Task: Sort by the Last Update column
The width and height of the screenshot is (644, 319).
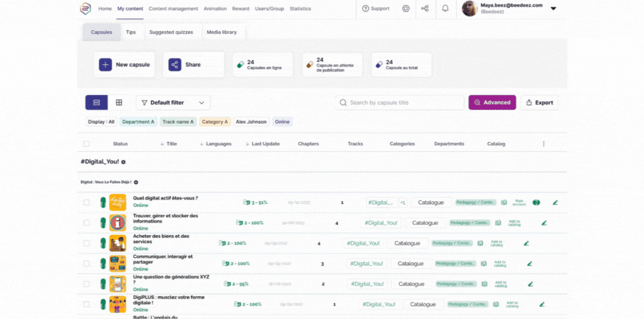Action: [x=262, y=144]
